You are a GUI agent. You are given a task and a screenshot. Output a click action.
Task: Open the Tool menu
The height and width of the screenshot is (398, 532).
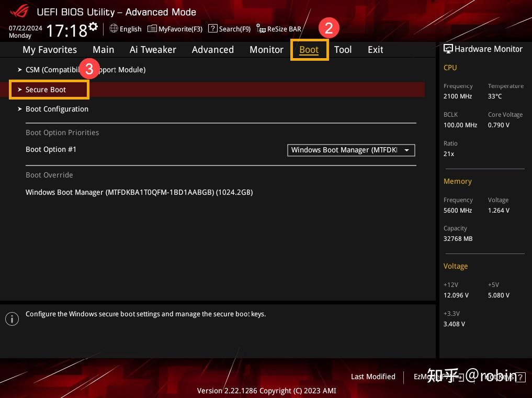click(343, 49)
